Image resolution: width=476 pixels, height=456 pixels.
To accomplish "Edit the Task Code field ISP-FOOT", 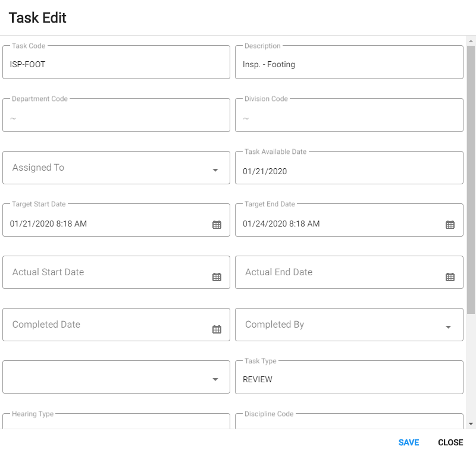I will (116, 62).
